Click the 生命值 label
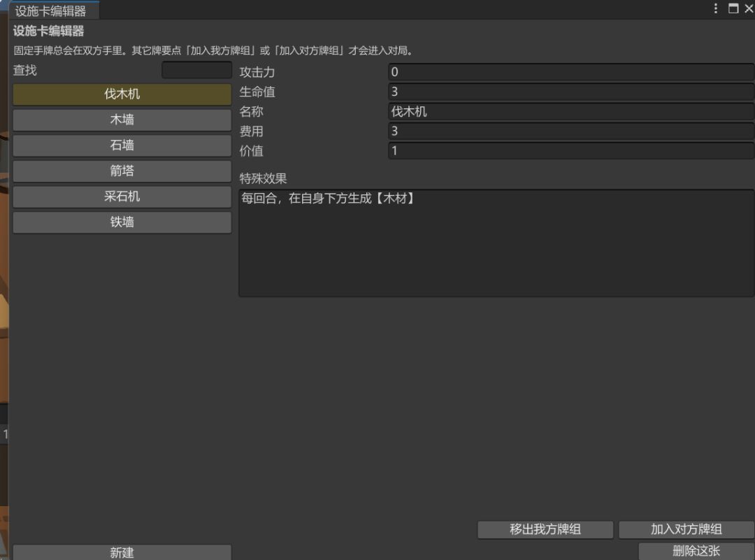The height and width of the screenshot is (560, 755). tap(257, 92)
